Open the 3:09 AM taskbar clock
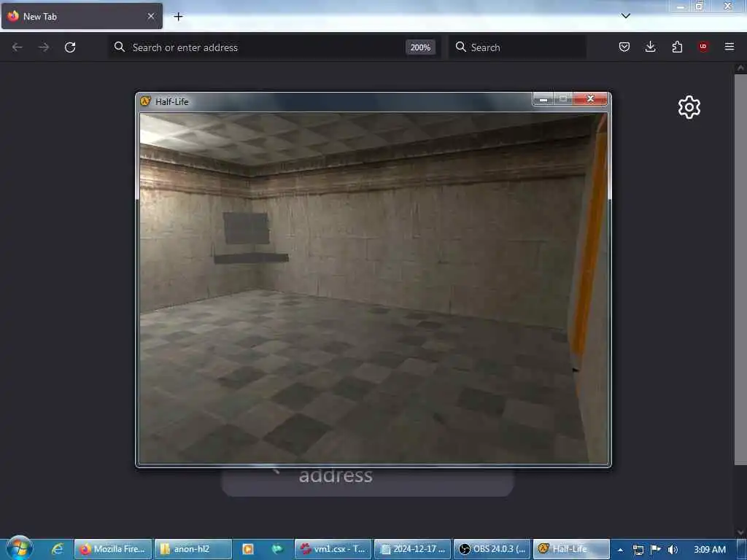The height and width of the screenshot is (560, 747). click(710, 549)
